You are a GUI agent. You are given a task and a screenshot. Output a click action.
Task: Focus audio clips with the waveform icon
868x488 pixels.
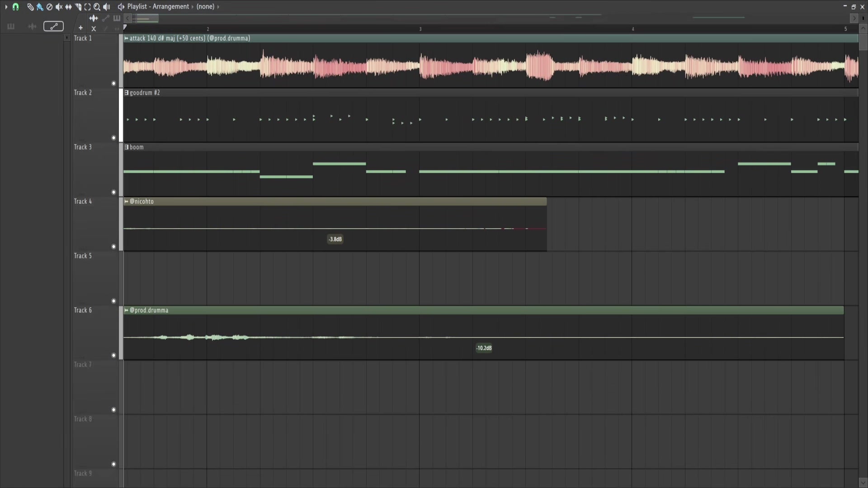[x=94, y=19]
